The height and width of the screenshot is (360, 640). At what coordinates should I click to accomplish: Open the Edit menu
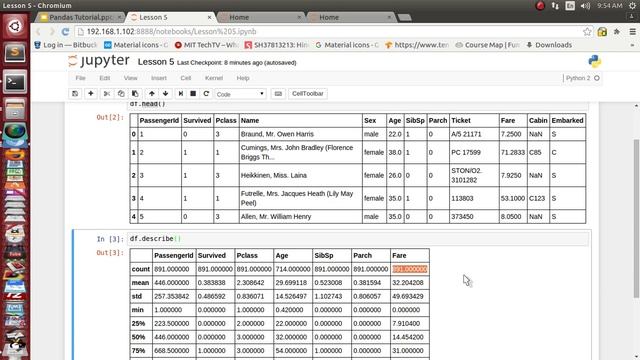point(104,78)
